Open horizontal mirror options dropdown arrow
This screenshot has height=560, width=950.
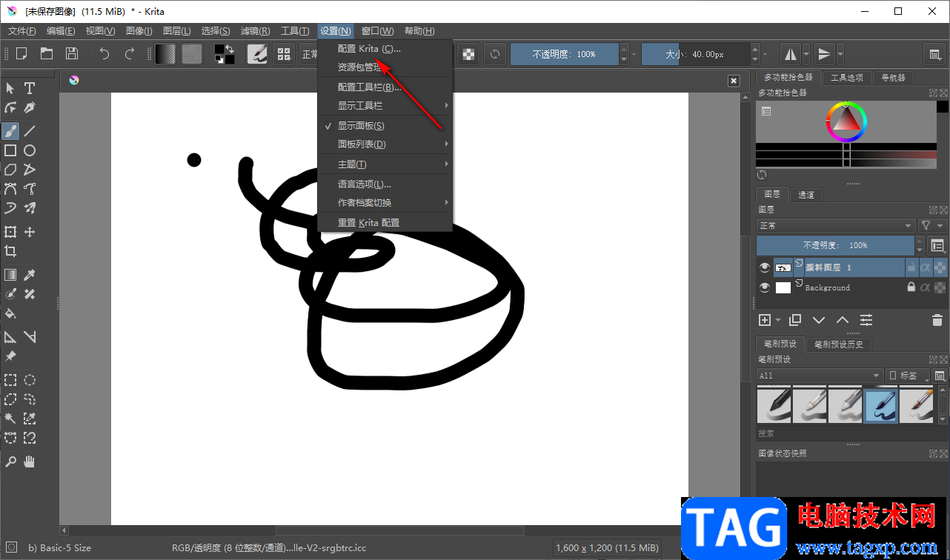pos(805,54)
